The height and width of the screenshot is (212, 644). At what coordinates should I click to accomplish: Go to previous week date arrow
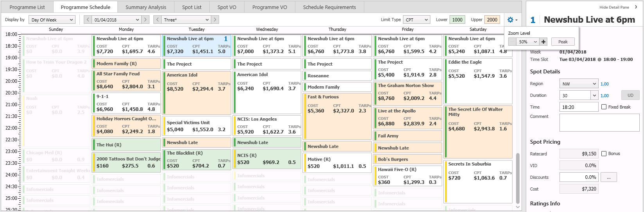[88, 20]
